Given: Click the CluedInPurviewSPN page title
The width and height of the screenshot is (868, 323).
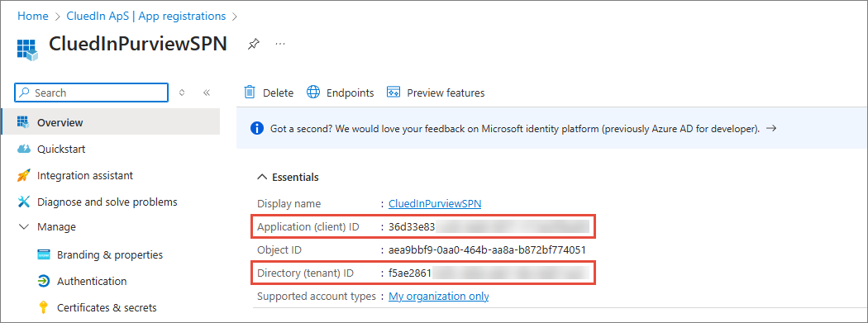Looking at the screenshot, I should [x=138, y=44].
